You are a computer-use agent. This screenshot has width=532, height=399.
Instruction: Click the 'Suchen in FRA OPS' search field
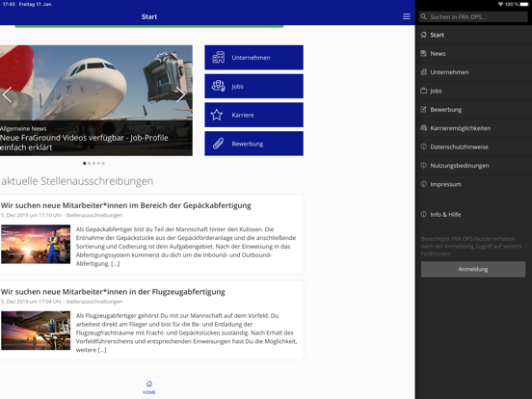pos(473,16)
